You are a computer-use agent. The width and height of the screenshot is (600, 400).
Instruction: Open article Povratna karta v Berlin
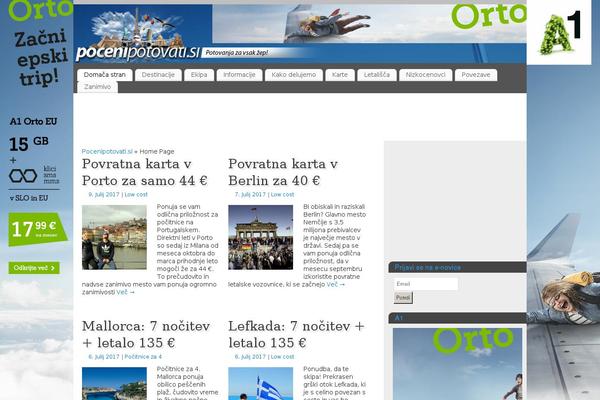[x=283, y=172]
